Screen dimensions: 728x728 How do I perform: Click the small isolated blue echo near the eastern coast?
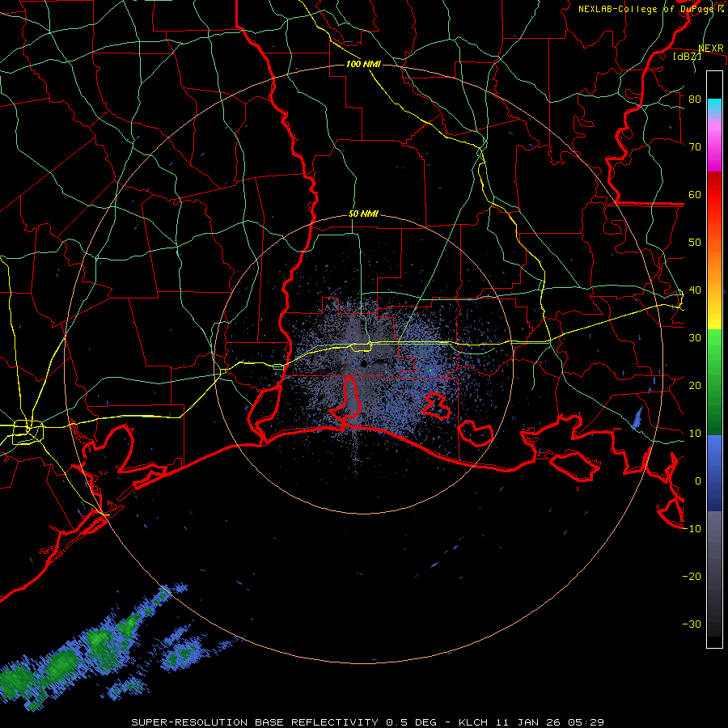click(x=638, y=417)
